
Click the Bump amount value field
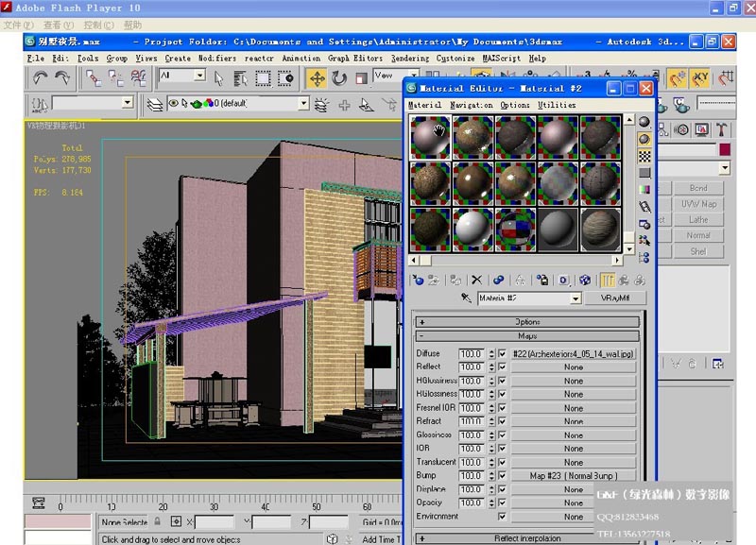point(472,476)
